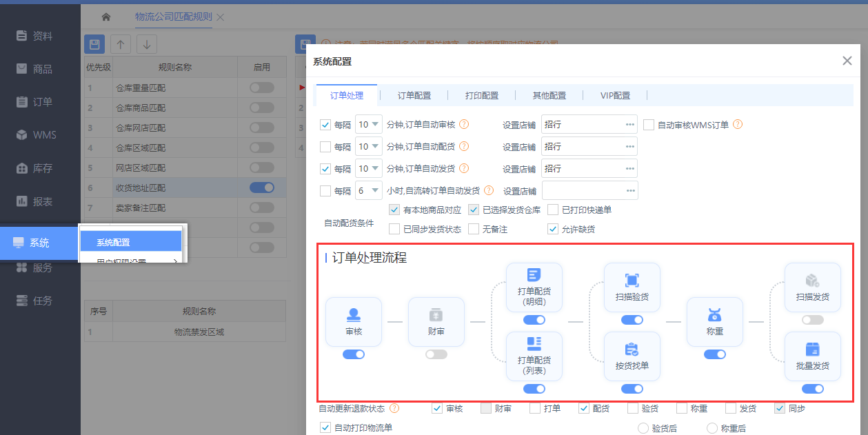This screenshot has width=868, height=435.
Task: Toggle 收货地址匹配 rule switch
Action: coord(262,188)
